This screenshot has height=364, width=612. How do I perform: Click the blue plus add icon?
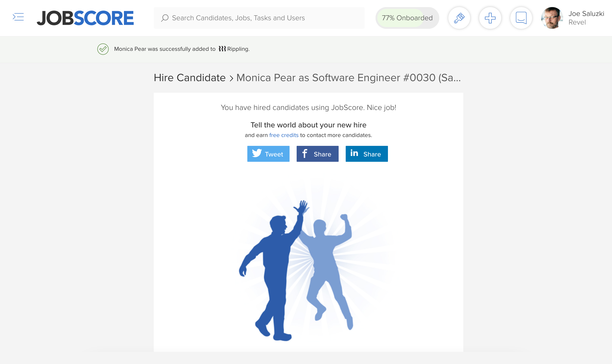(490, 18)
